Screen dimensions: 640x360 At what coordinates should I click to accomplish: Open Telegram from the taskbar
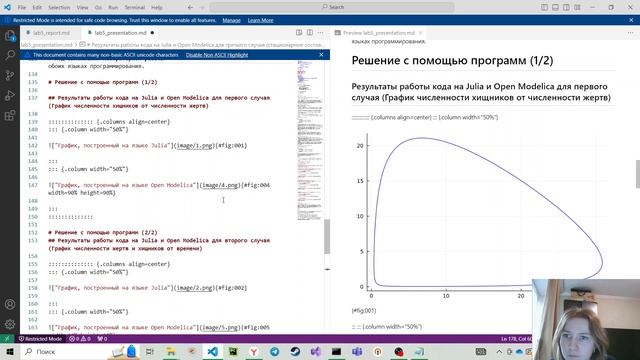click(274, 351)
